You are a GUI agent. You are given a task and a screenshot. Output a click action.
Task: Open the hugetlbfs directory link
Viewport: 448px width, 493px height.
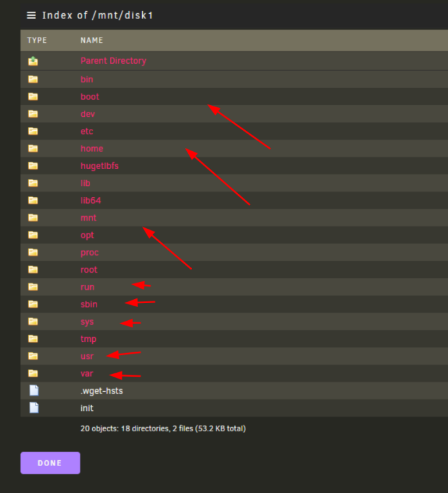tap(99, 166)
